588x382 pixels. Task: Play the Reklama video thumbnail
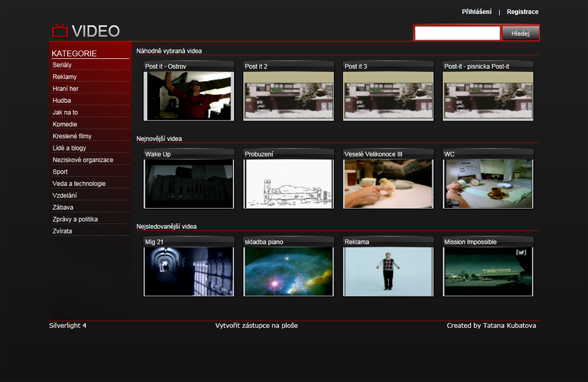point(388,272)
